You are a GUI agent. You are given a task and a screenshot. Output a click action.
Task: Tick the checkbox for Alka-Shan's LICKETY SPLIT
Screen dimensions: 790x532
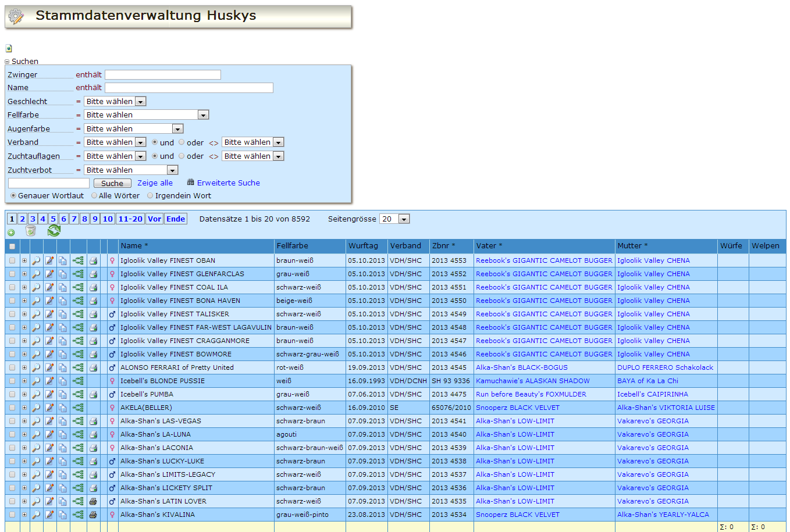(x=12, y=488)
